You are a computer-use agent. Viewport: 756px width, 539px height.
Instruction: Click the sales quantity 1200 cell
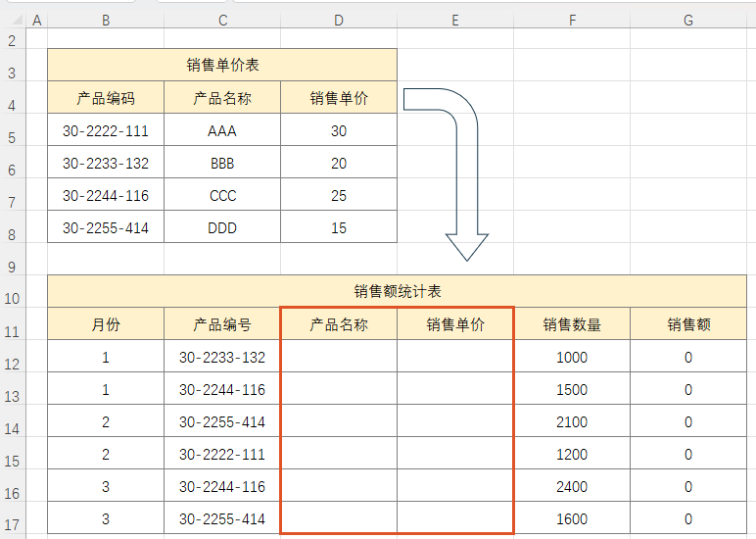click(x=572, y=454)
